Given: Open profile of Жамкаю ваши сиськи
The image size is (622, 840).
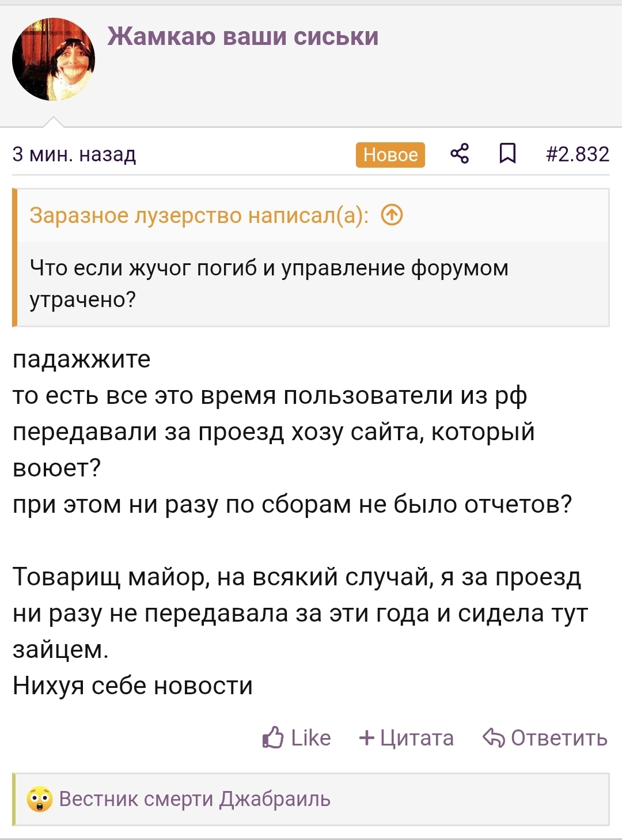Looking at the screenshot, I should 242,36.
